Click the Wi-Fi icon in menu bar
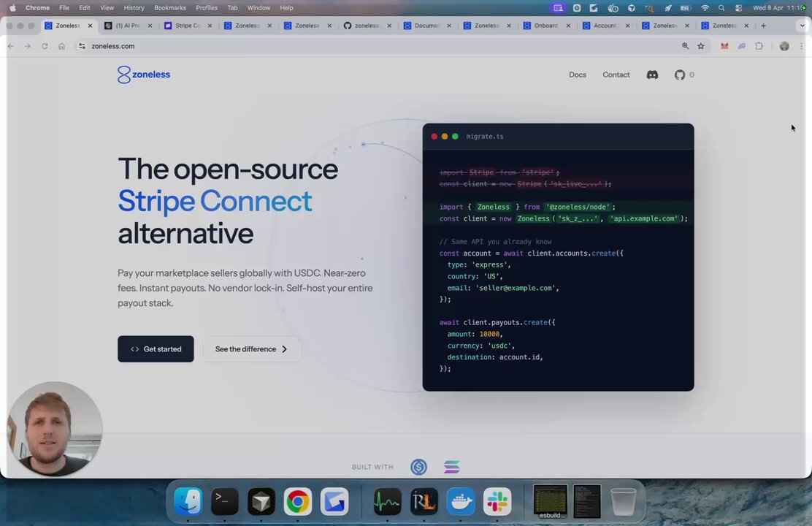 point(705,8)
